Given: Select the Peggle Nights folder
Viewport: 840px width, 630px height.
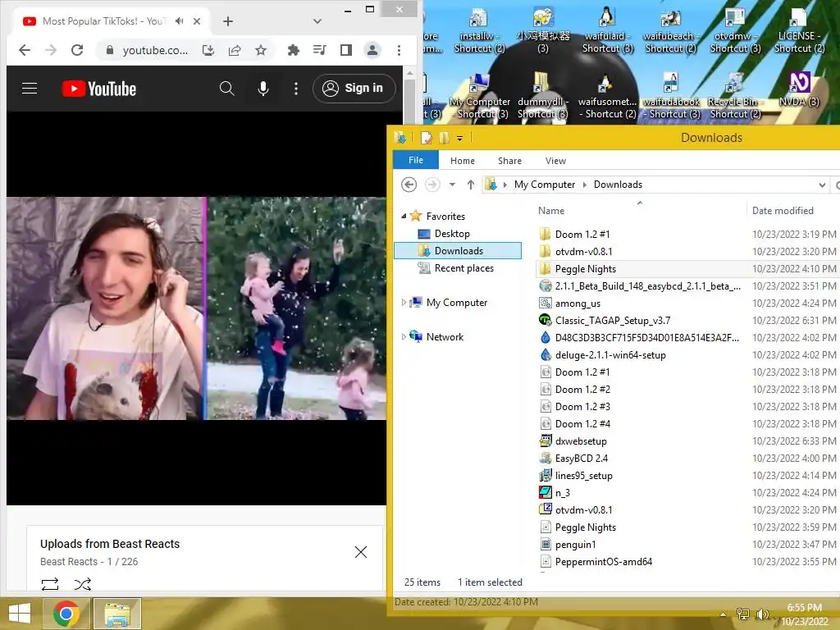Looking at the screenshot, I should click(x=586, y=269).
